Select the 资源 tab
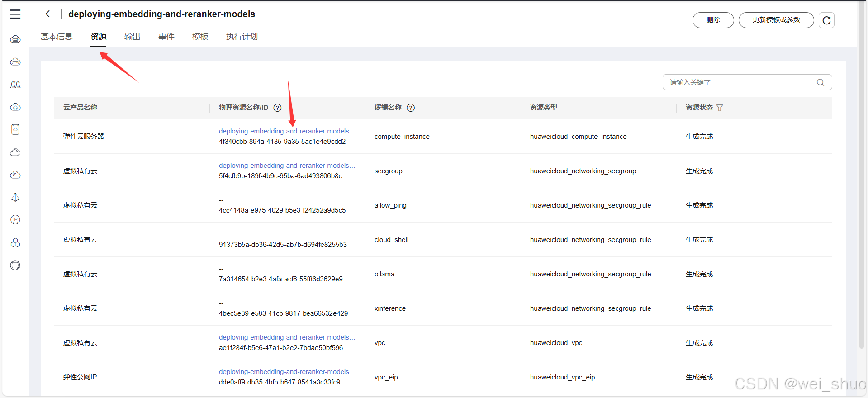Screen dimensions: 868x398 tap(99, 37)
